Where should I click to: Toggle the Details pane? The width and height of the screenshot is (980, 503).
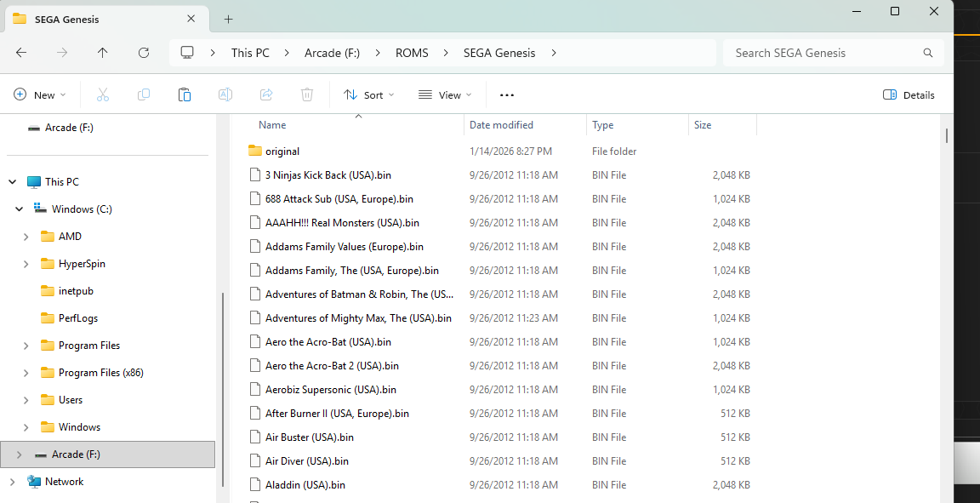tap(909, 95)
